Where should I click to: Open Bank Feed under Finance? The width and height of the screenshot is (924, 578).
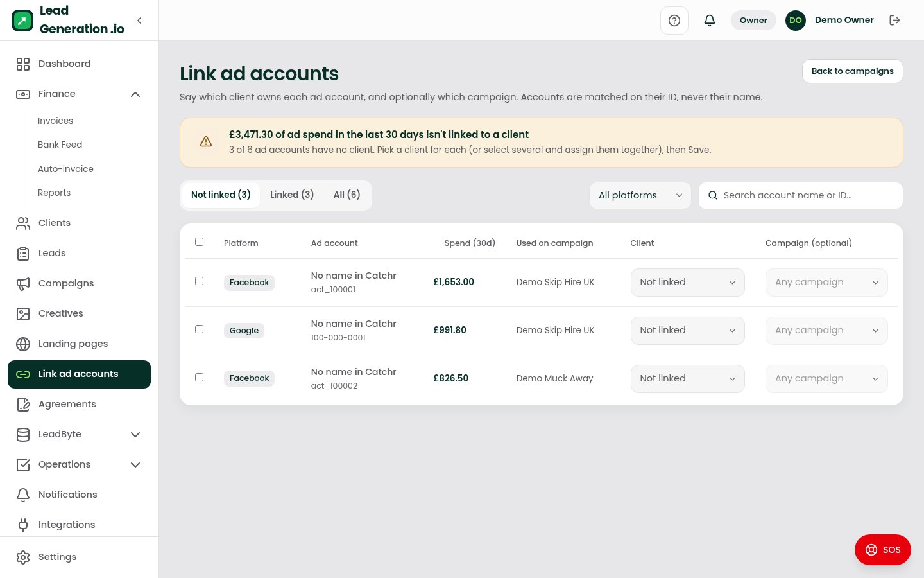(60, 144)
